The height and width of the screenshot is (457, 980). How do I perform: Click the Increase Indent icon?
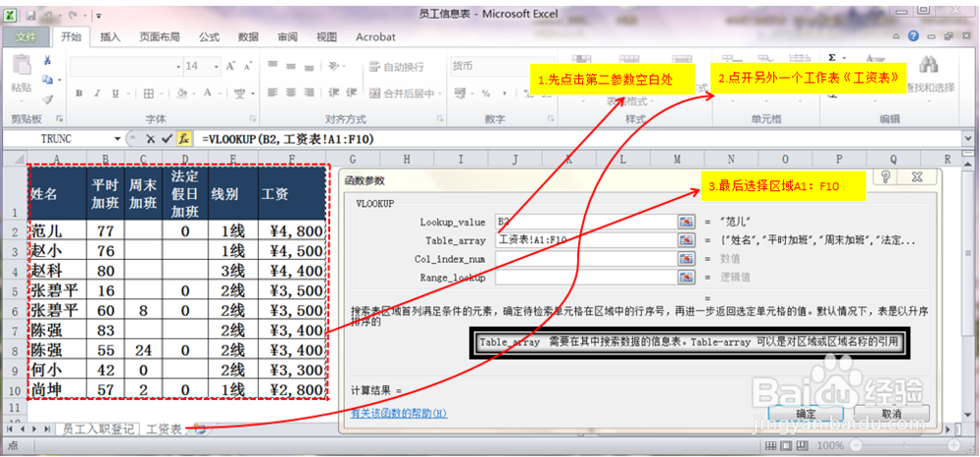pyautogui.click(x=352, y=93)
